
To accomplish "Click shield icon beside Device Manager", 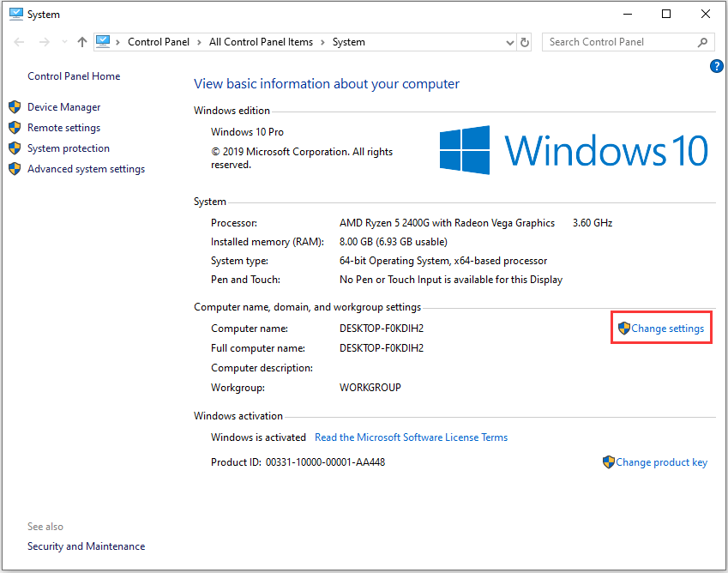I will click(15, 107).
